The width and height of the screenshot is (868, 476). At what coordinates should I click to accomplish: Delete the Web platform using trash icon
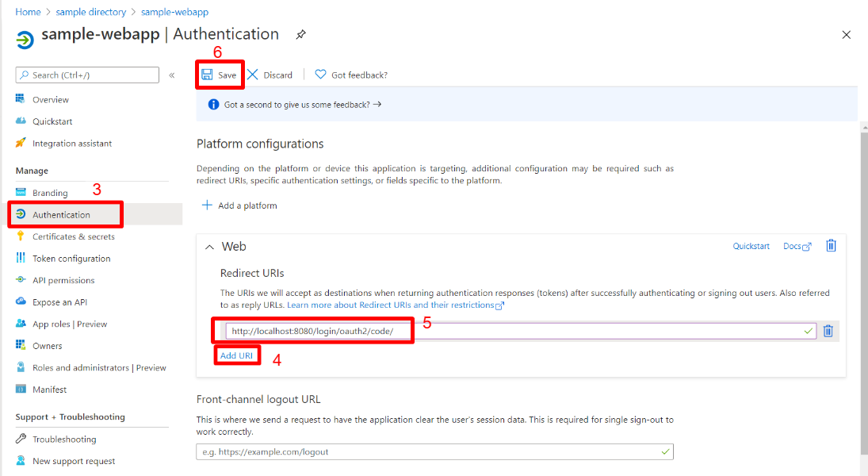coord(831,246)
